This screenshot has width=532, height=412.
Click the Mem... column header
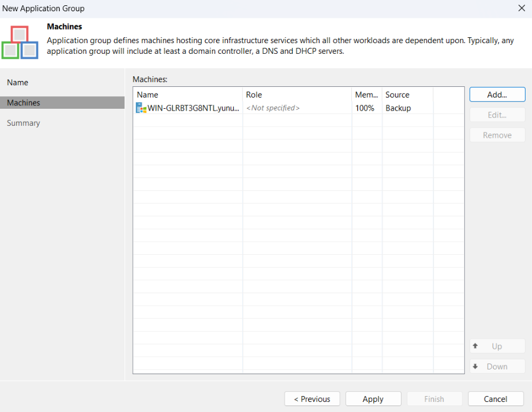pyautogui.click(x=366, y=95)
